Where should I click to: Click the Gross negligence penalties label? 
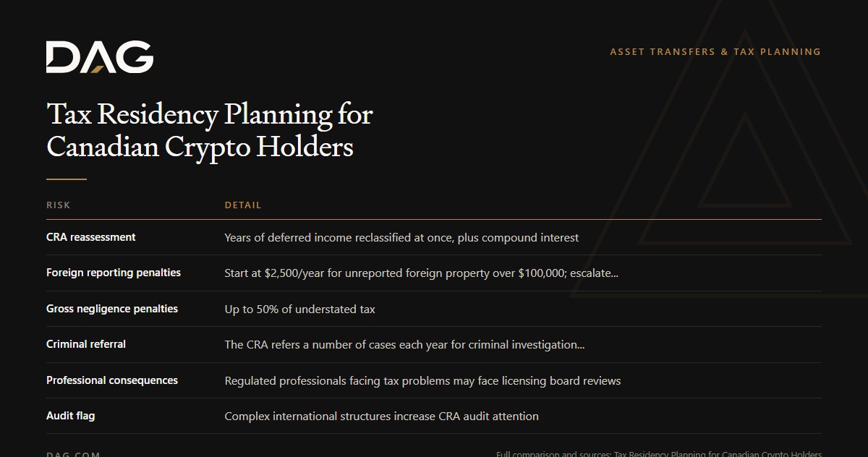tap(112, 309)
